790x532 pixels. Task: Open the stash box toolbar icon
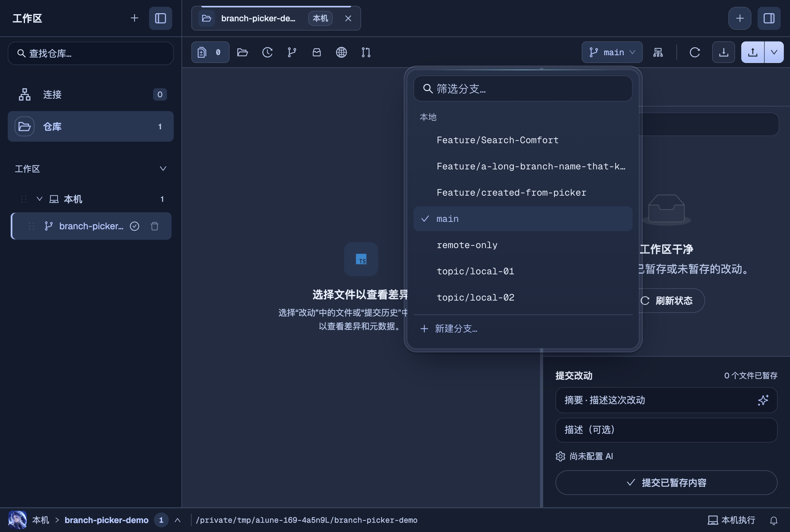[317, 52]
